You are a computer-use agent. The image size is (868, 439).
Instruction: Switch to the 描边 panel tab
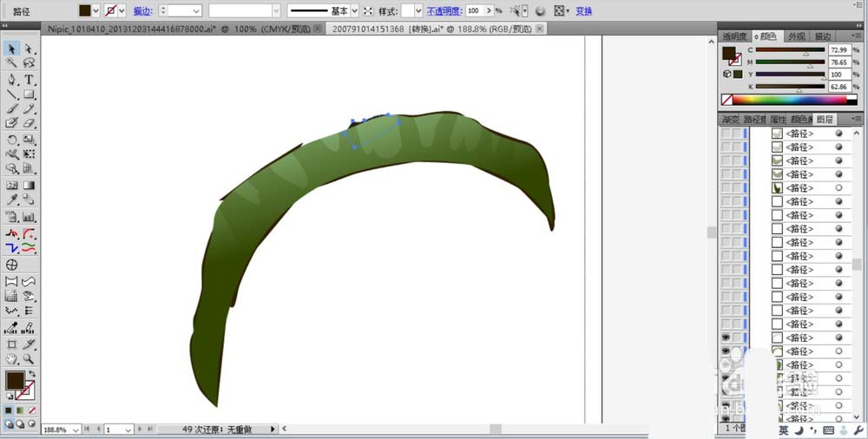tap(822, 36)
